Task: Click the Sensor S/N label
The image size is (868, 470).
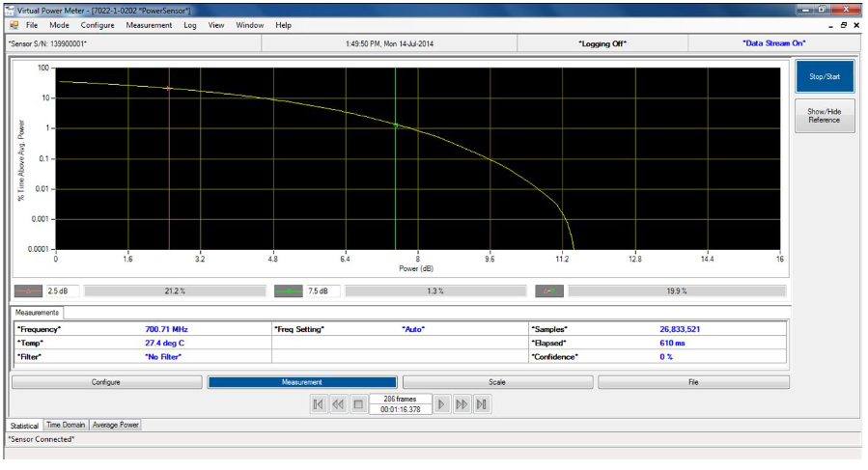Action: click(x=47, y=43)
